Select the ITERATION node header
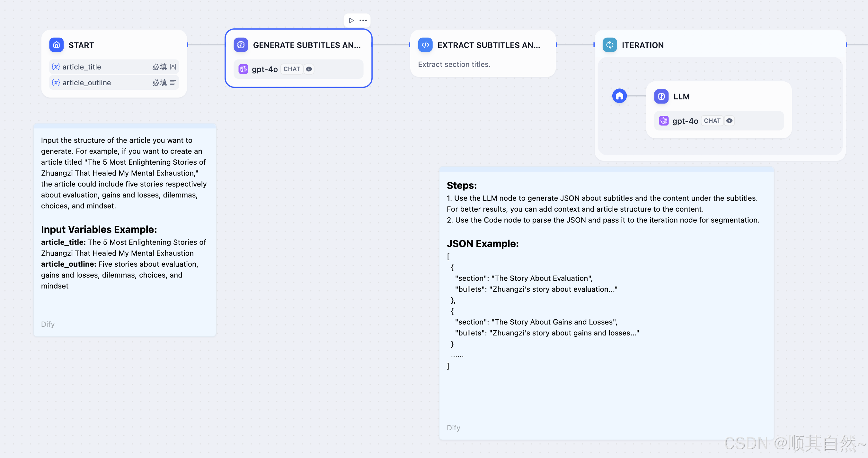868x458 pixels. [642, 45]
